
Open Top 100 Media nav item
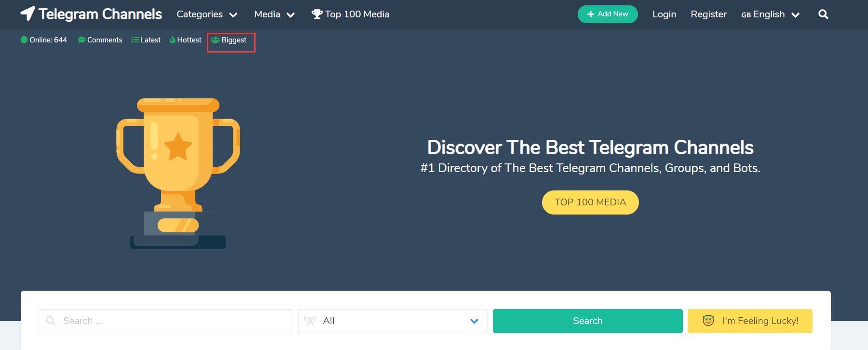(x=351, y=14)
